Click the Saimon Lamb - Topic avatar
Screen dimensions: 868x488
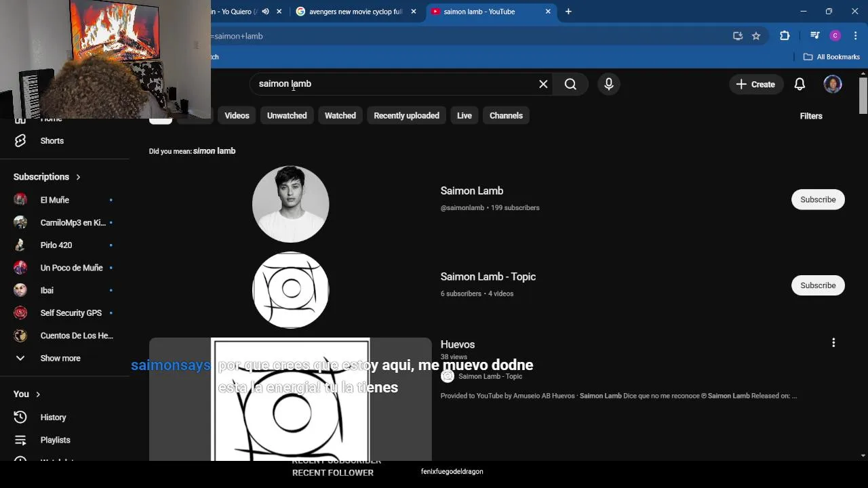(290, 290)
